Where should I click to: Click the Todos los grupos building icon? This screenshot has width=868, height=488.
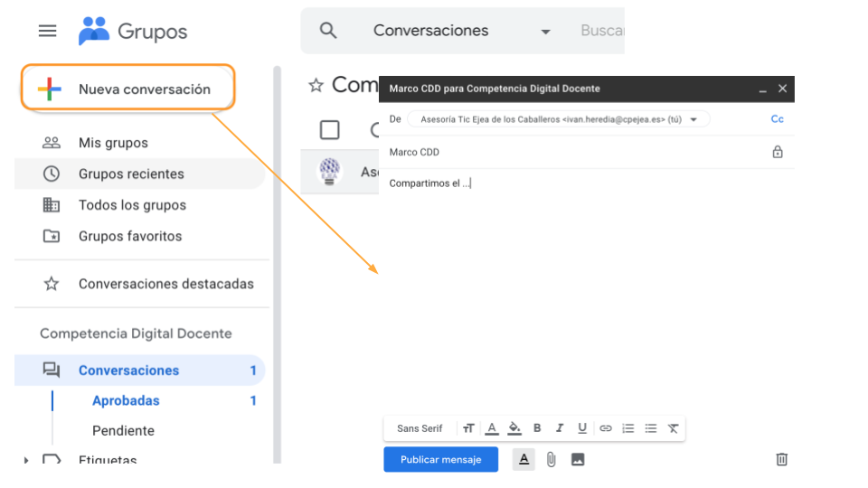52,205
